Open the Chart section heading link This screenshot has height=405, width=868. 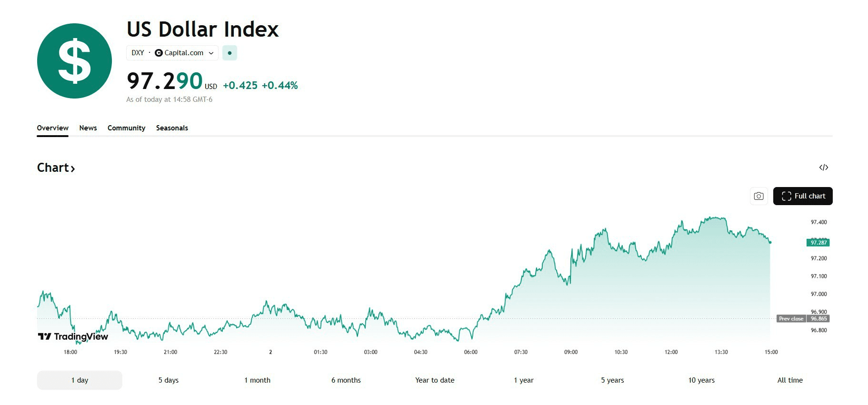56,168
